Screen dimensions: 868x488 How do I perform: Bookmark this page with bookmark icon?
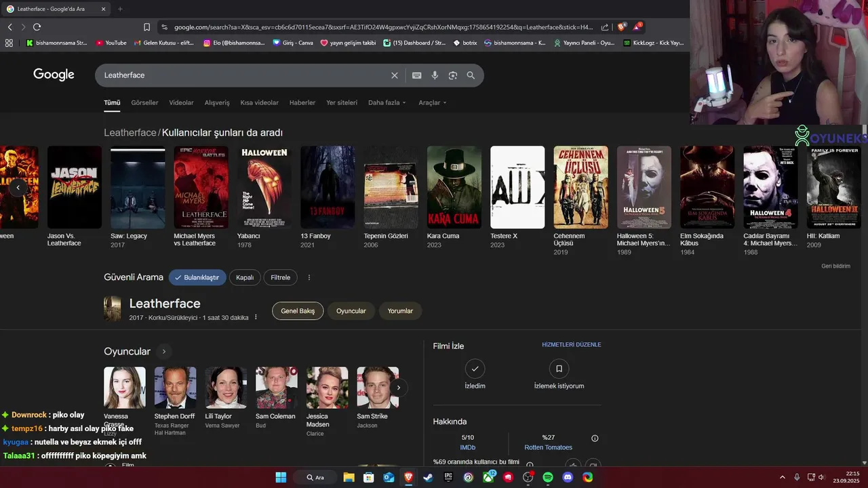146,27
